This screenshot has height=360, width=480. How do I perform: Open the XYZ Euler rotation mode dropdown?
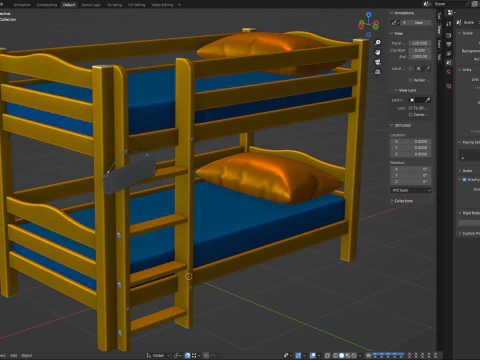[411, 190]
